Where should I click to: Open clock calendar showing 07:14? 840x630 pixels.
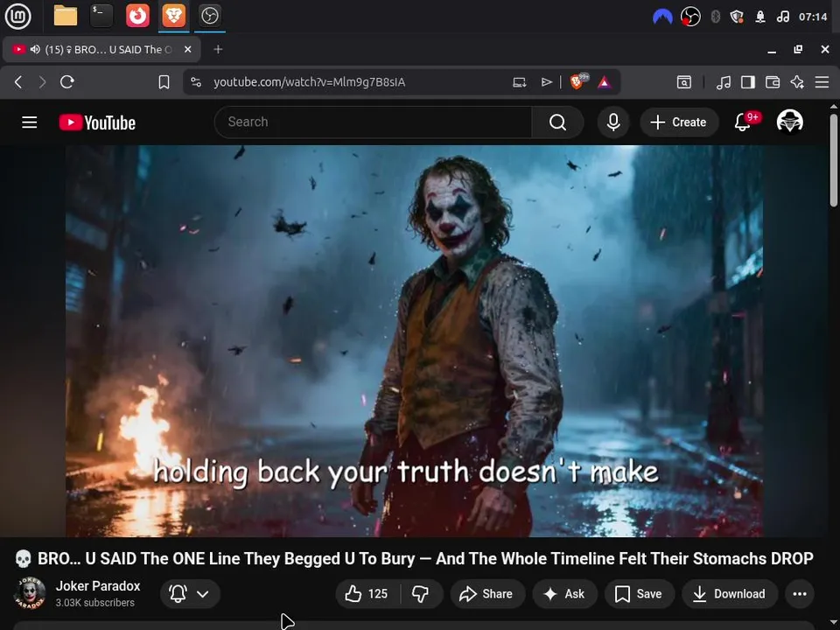click(x=813, y=17)
